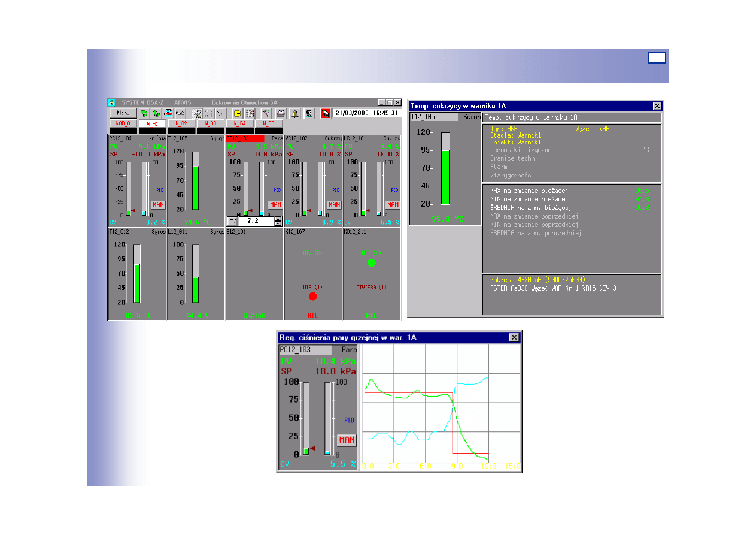
Task: Toggle MAN mode in PC12_103 trend window
Action: (x=347, y=440)
